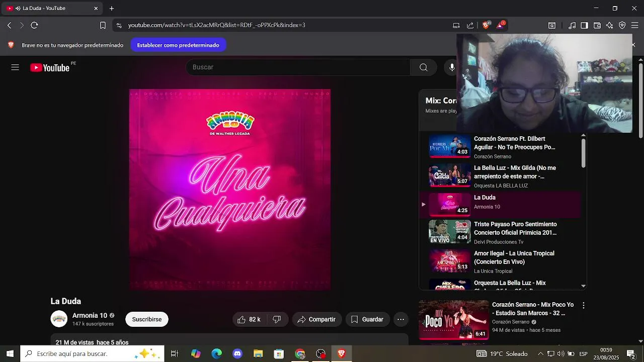The image size is (644, 362).
Task: Select currently playing La Duda playlist item
Action: pyautogui.click(x=500, y=204)
